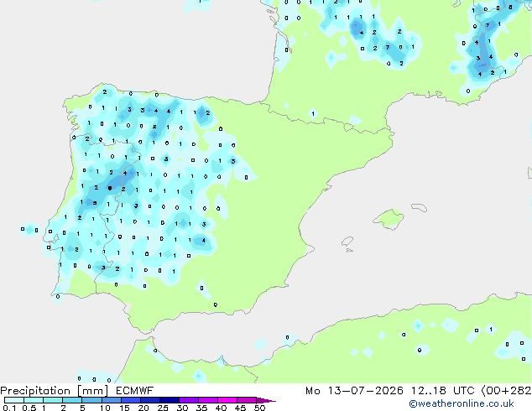Image resolution: width=532 pixels, height=411 pixels.
Task: Select the '12..18 UTC' time range text
Action: click(x=443, y=391)
